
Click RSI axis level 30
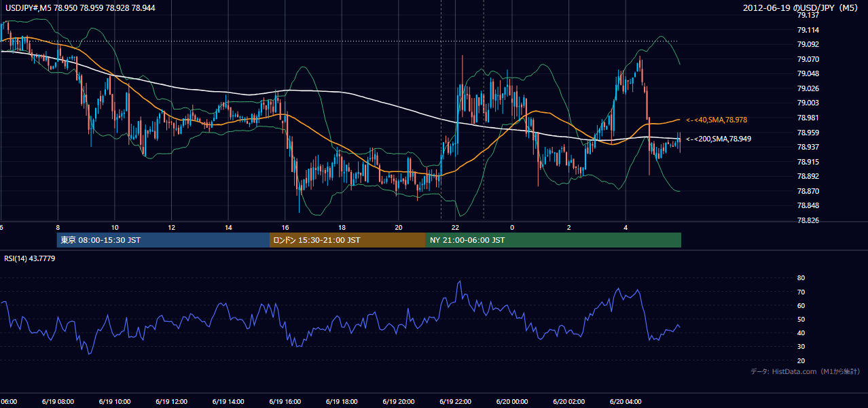801,347
